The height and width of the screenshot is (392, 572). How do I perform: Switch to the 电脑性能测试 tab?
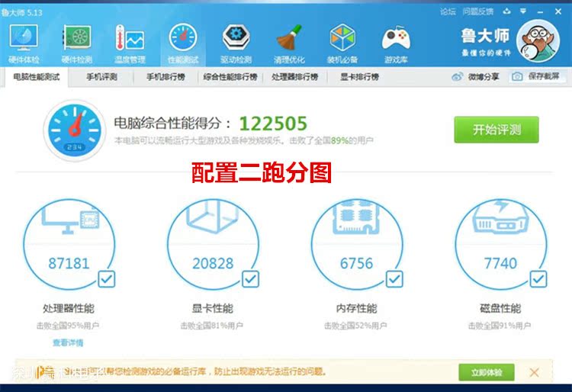[36, 77]
